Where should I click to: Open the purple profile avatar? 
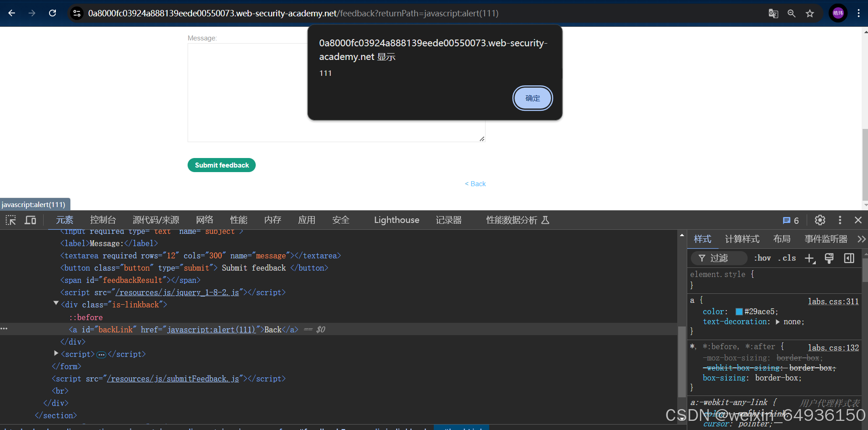(x=838, y=13)
